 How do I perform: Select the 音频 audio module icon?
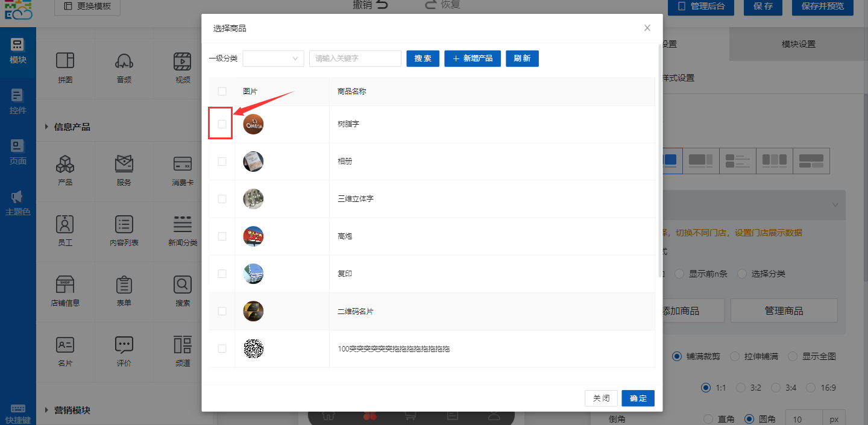pos(124,61)
